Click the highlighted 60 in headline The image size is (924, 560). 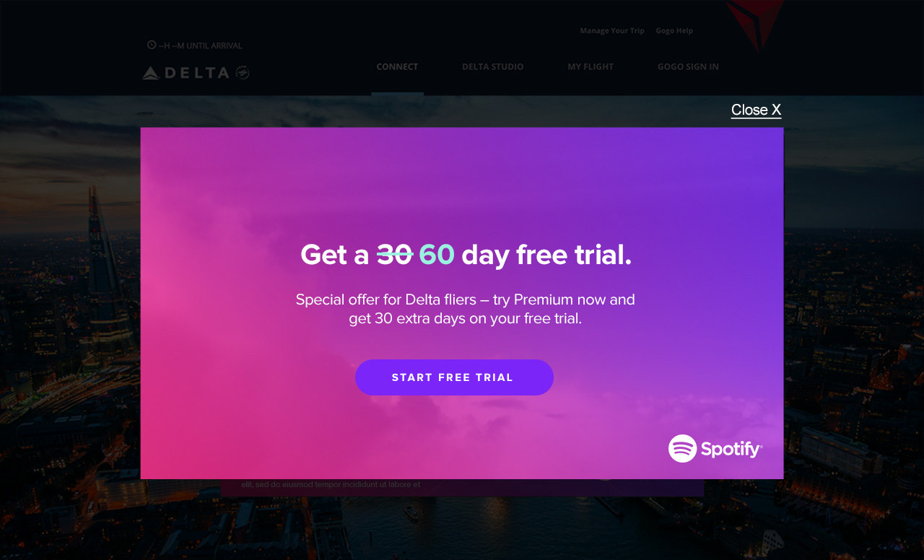(437, 255)
